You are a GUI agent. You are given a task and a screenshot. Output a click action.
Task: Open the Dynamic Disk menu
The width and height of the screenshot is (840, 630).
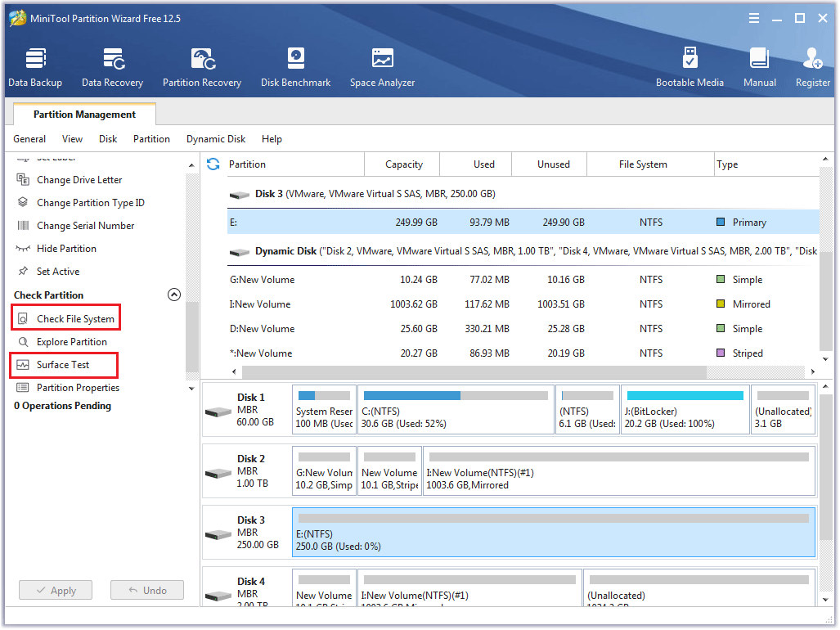click(216, 139)
